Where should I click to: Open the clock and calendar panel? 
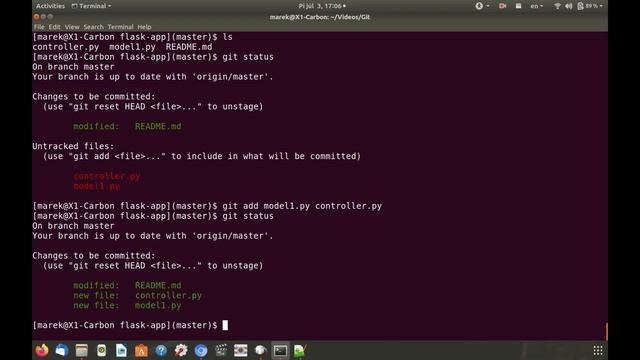[322, 6]
